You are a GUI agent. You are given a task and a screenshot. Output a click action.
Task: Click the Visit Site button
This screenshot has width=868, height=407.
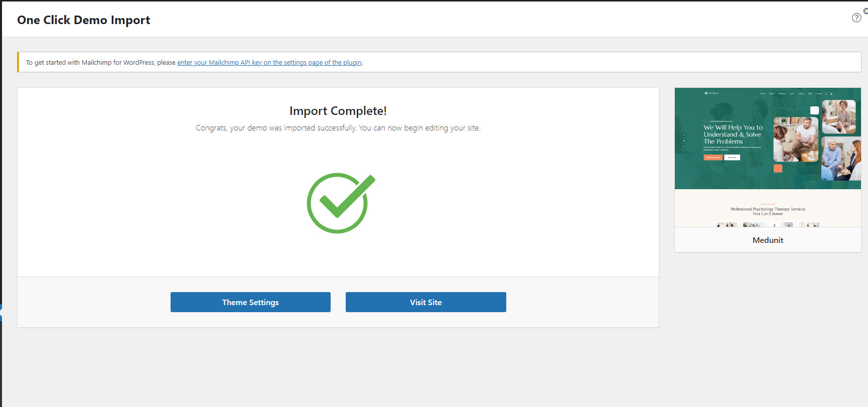coord(425,302)
